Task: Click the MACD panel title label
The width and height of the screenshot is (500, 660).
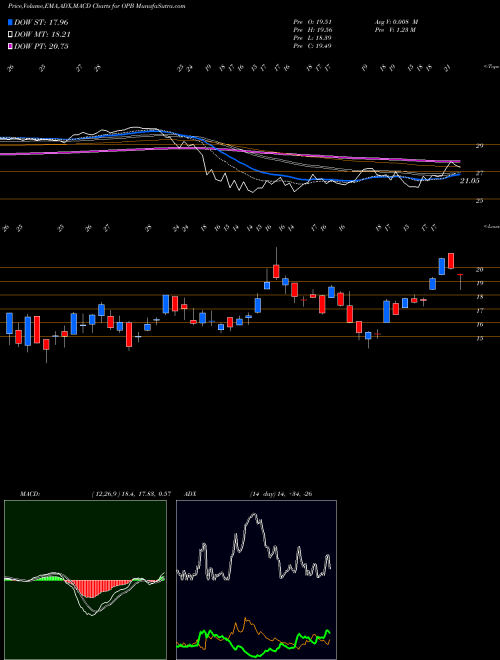Action: pos(30,494)
